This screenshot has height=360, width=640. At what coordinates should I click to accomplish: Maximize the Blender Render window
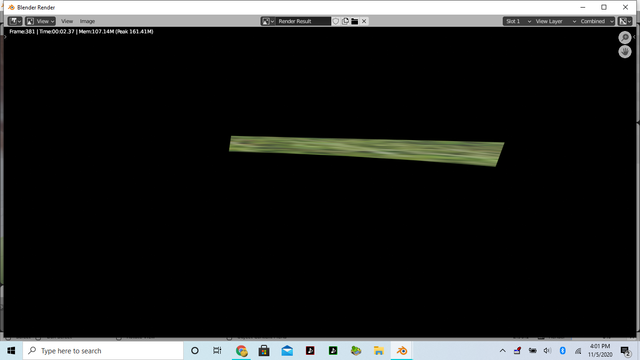pyautogui.click(x=604, y=7)
